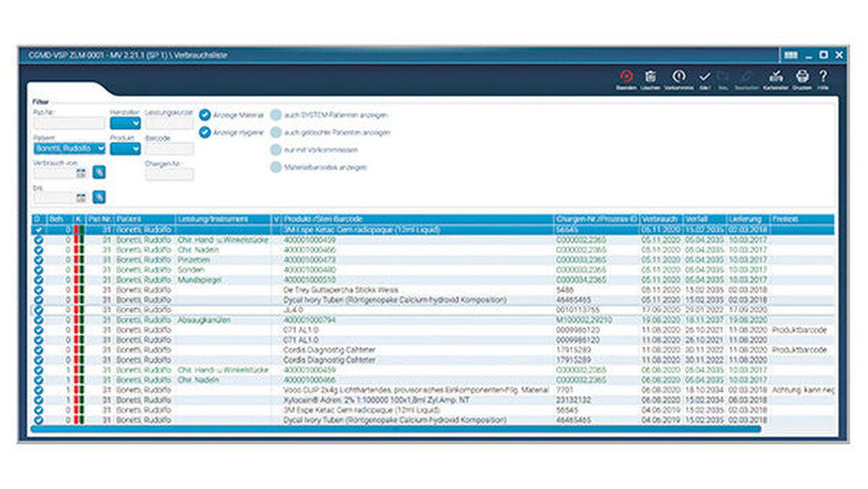Toggle the Anzeige Hygiene option

[x=205, y=132]
